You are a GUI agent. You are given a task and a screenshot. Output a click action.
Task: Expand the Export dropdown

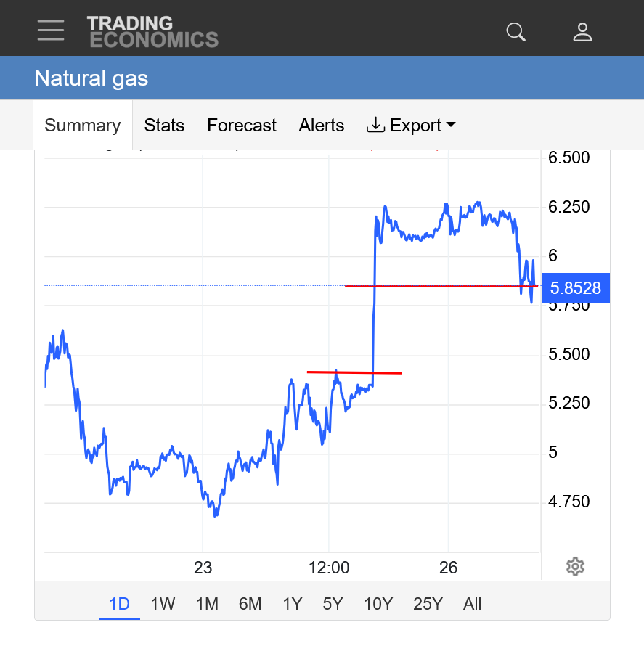coord(411,126)
